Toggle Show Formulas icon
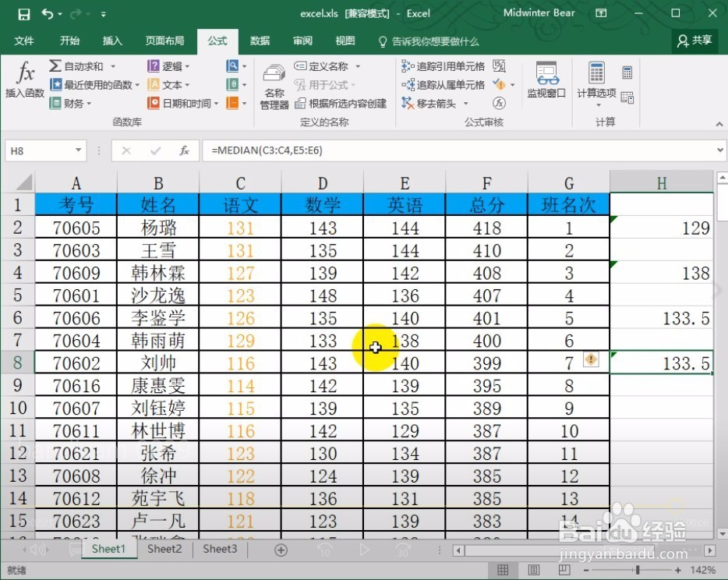 click(499, 66)
